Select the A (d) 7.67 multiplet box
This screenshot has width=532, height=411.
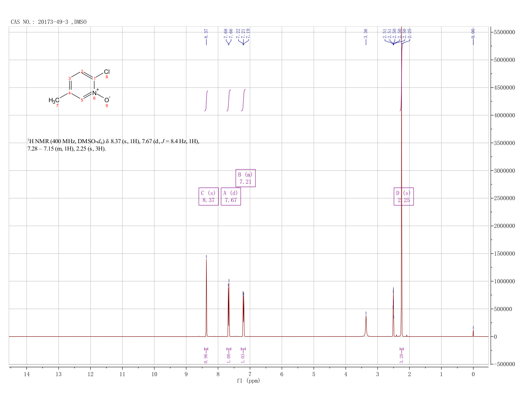tap(231, 196)
